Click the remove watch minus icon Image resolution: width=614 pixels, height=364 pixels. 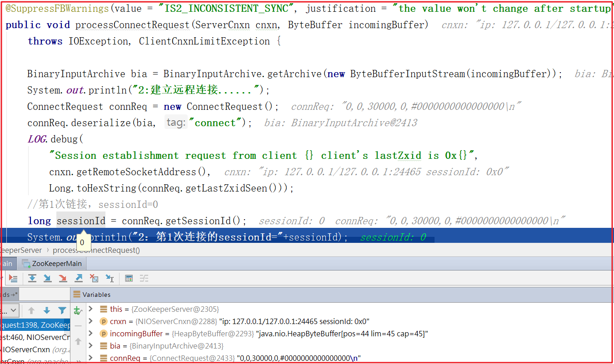pos(78,326)
